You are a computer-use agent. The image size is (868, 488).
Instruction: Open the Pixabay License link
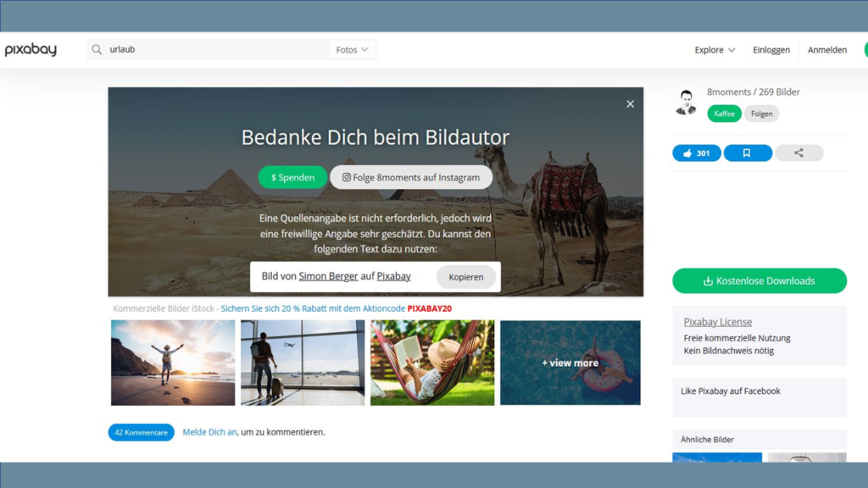[717, 322]
